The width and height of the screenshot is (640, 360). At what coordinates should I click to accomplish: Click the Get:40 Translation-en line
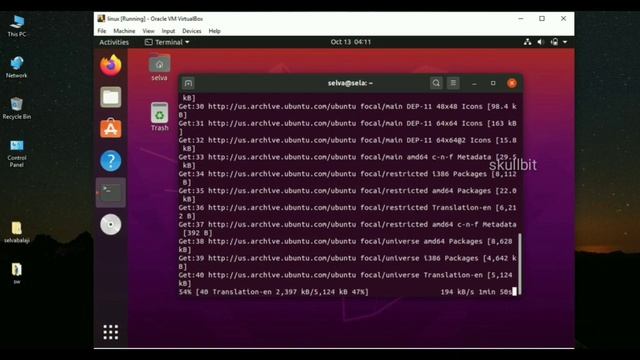pos(347,279)
